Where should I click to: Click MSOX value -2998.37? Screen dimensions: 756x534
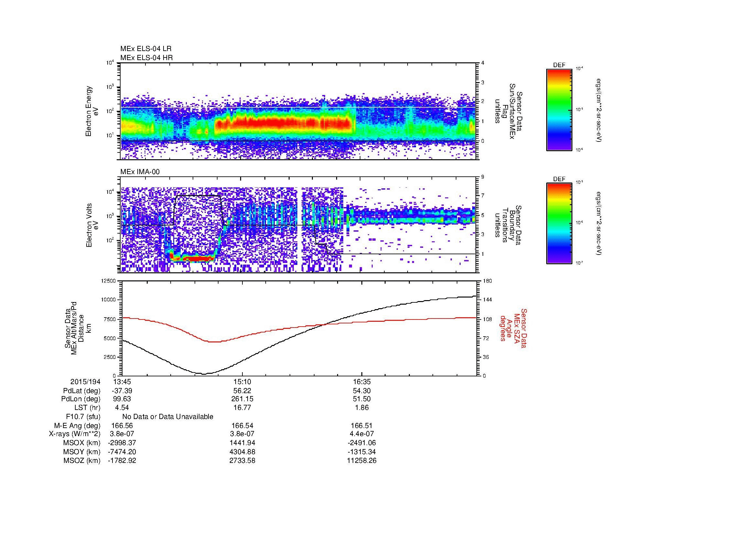(122, 443)
